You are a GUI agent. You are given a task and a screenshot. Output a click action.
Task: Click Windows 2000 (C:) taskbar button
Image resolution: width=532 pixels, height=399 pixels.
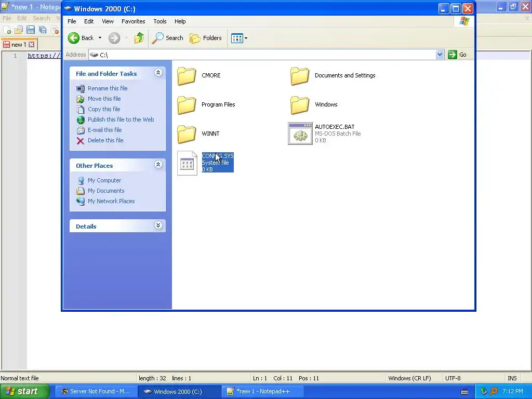179,392
